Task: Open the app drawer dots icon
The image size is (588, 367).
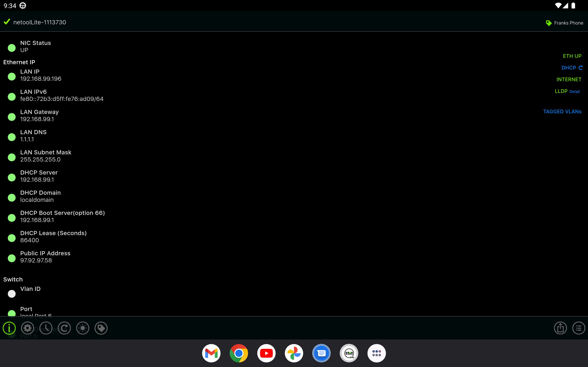Action: pos(376,353)
